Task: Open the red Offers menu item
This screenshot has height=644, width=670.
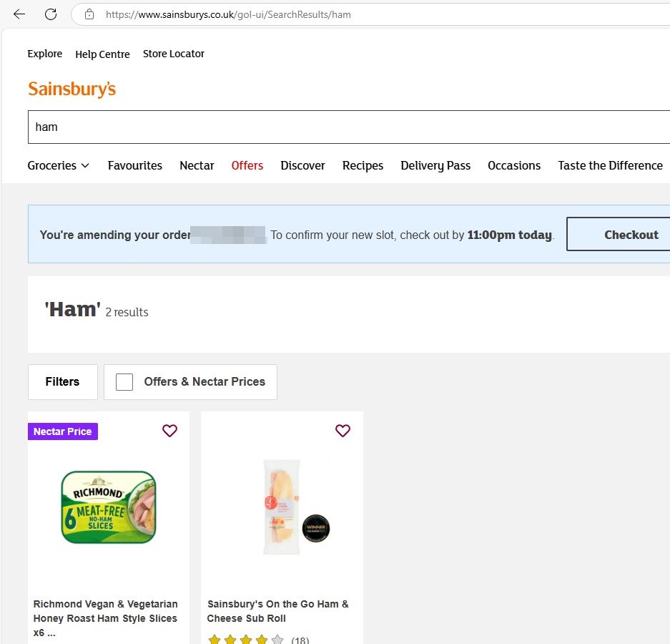Action: 247,165
